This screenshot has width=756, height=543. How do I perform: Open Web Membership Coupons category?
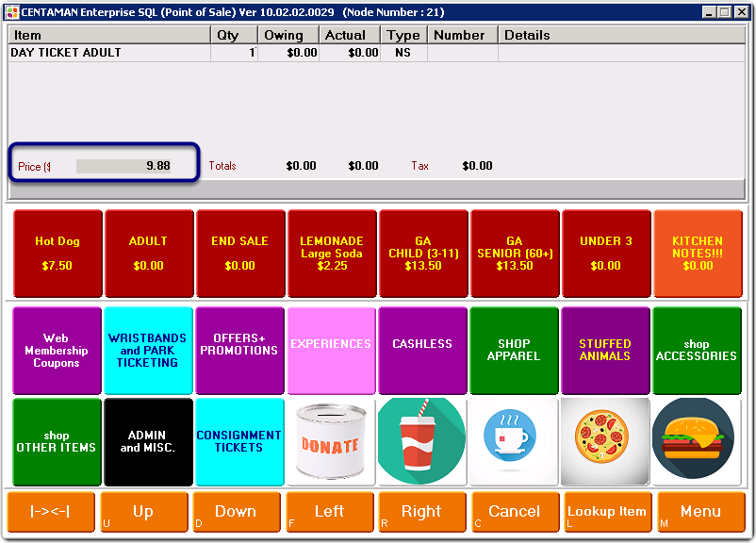pos(57,351)
